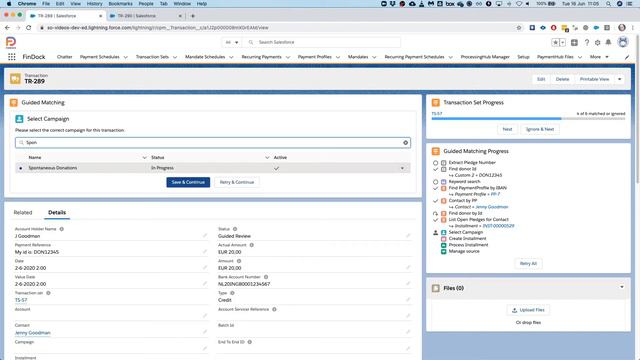Click the edit pencil for Payment Reference

[205, 251]
